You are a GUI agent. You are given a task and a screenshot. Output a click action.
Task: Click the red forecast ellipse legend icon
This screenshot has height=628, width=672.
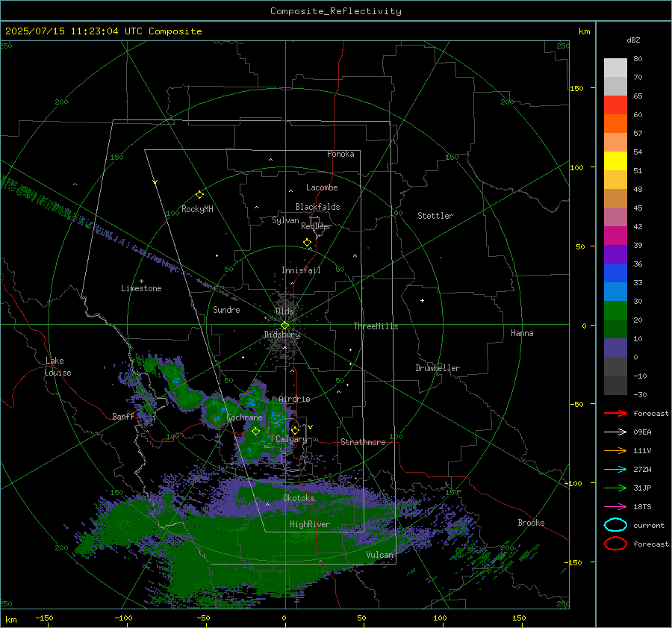coord(615,544)
